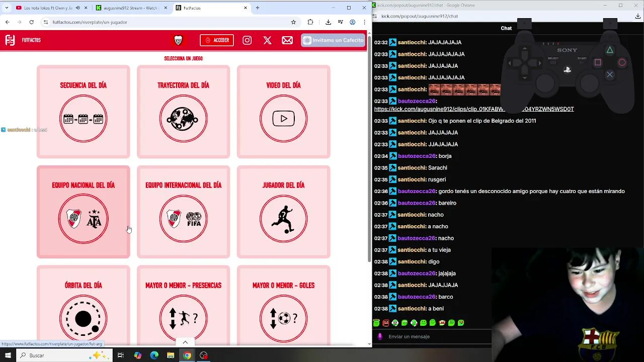
Task: Open the X (Twitter) icon in the header
Action: [x=267, y=40]
